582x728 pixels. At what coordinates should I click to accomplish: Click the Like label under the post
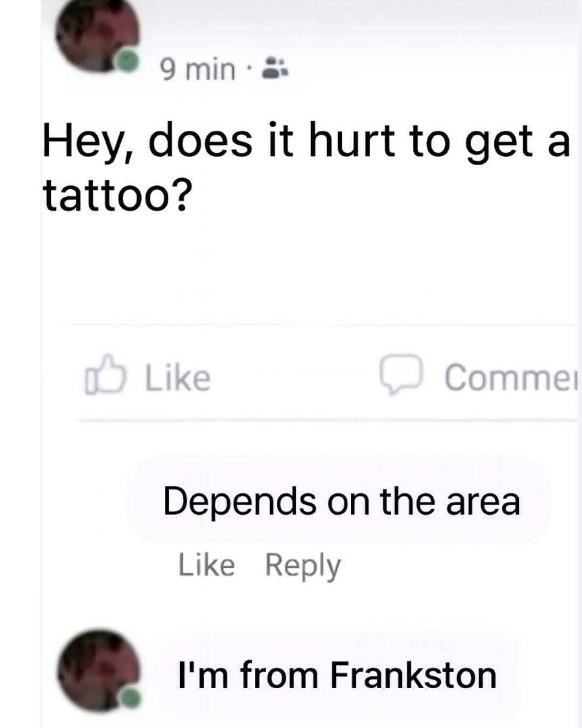click(177, 377)
